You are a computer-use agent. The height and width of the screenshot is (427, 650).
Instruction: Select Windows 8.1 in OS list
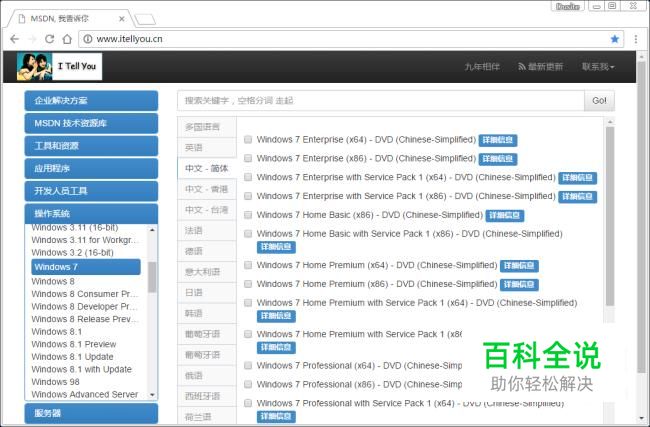57,332
